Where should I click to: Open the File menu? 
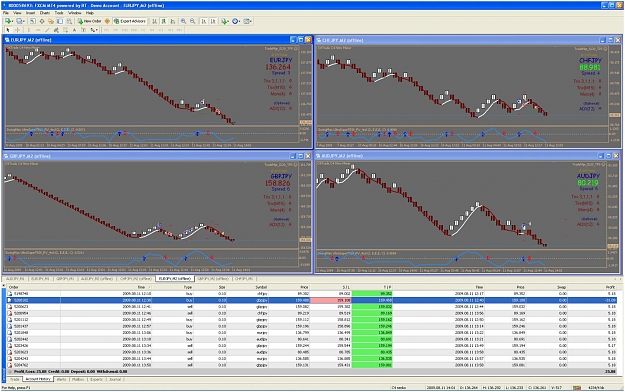(6, 13)
